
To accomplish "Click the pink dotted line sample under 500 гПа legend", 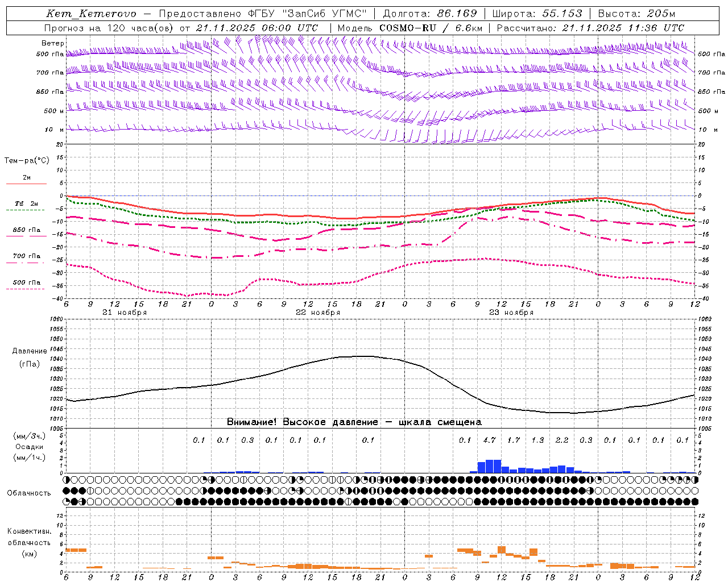I will 26,289.
